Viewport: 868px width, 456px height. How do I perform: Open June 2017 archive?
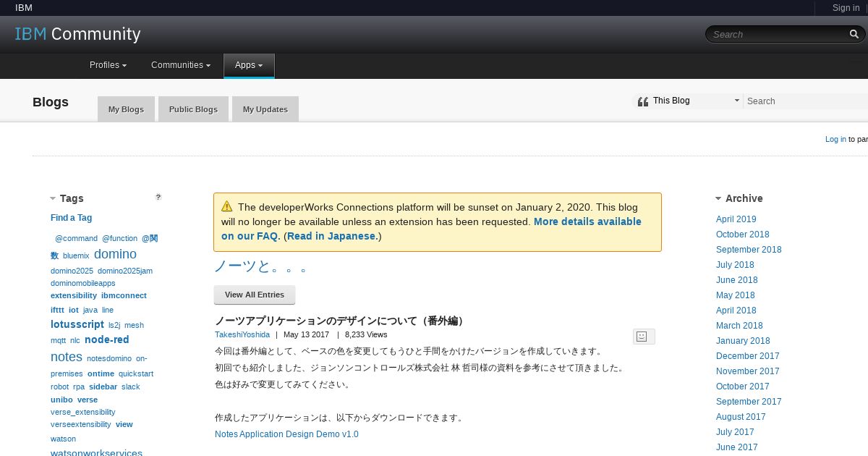pyautogui.click(x=737, y=447)
